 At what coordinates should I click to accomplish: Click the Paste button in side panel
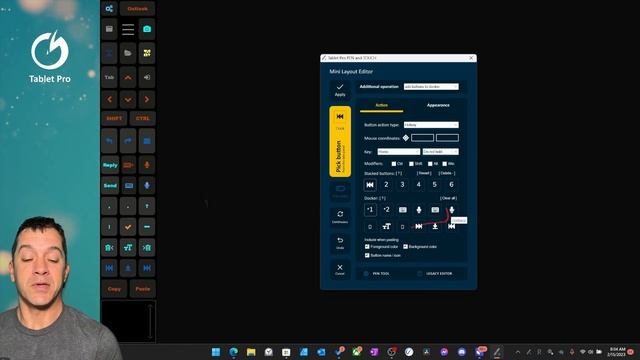coord(142,289)
